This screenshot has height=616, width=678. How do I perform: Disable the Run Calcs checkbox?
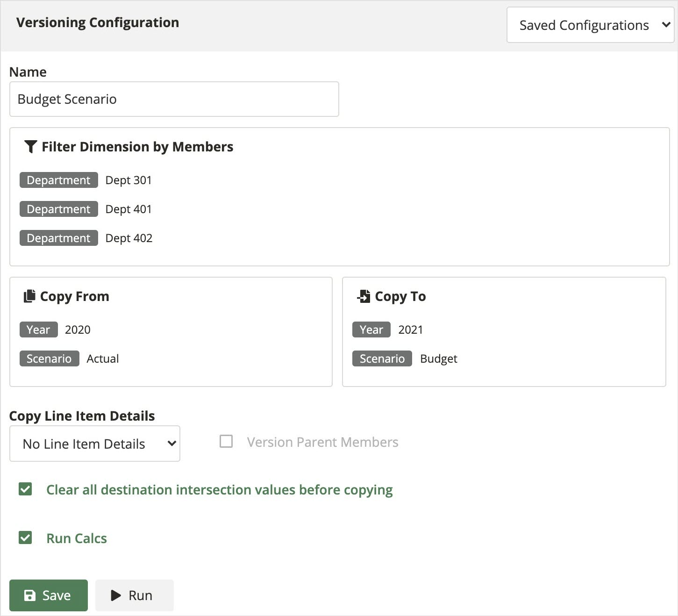(25, 537)
